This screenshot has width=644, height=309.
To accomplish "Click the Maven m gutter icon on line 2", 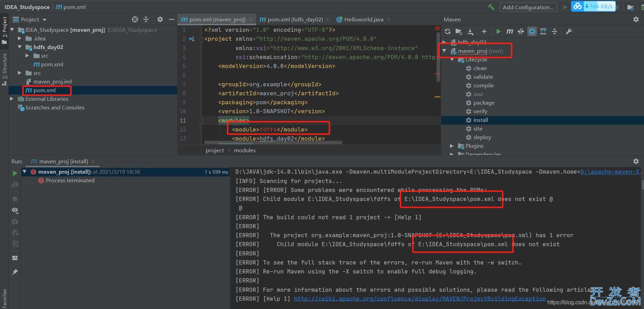I will 191,39.
